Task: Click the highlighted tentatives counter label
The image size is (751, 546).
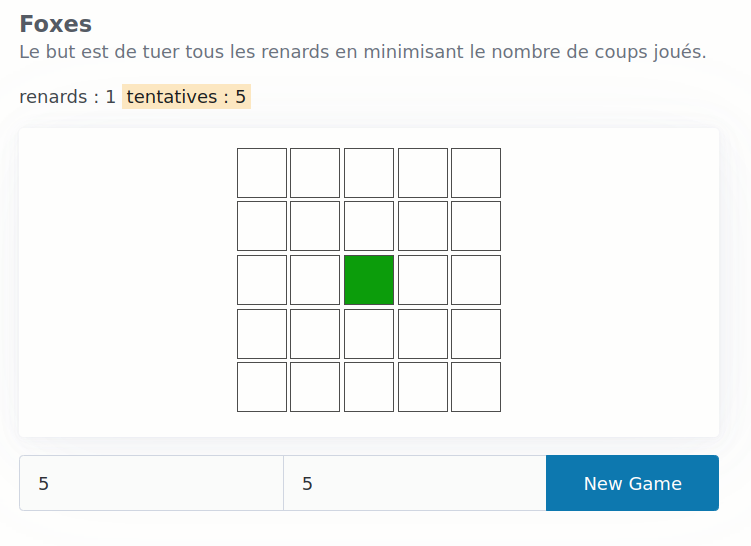Action: (x=186, y=97)
